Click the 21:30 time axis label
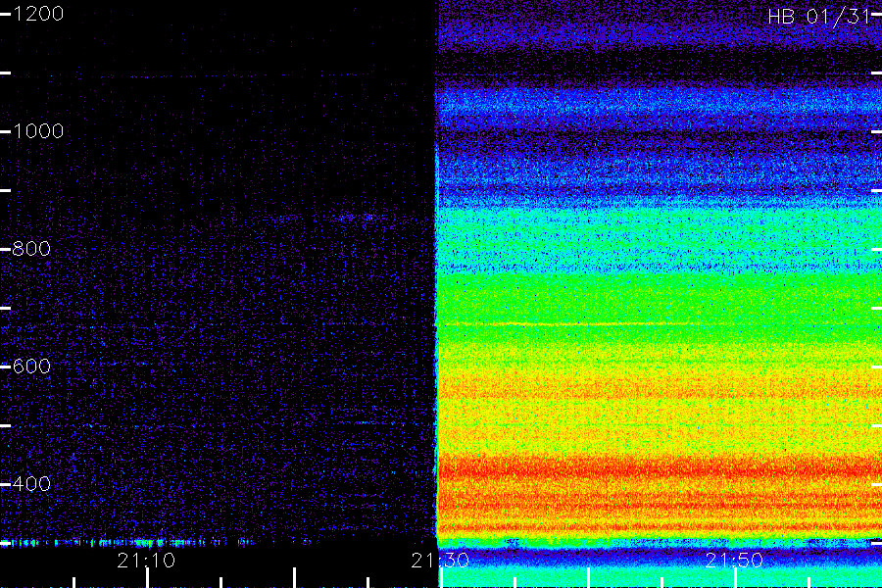 click(440, 561)
